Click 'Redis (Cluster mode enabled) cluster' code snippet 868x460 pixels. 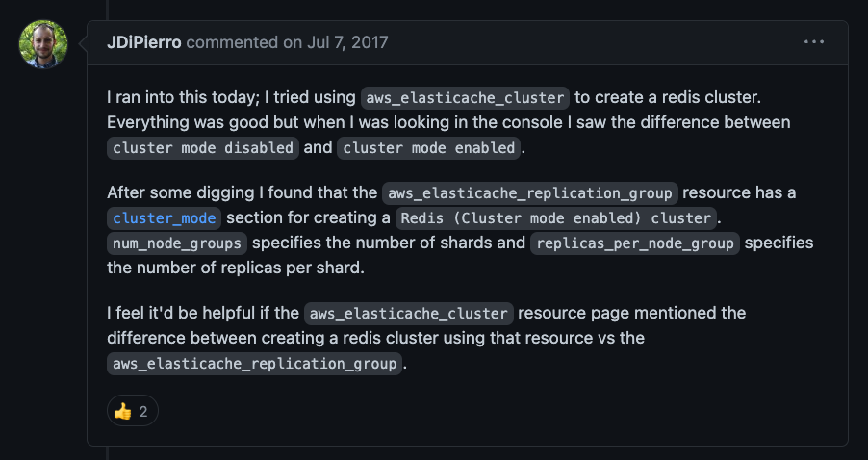(556, 218)
